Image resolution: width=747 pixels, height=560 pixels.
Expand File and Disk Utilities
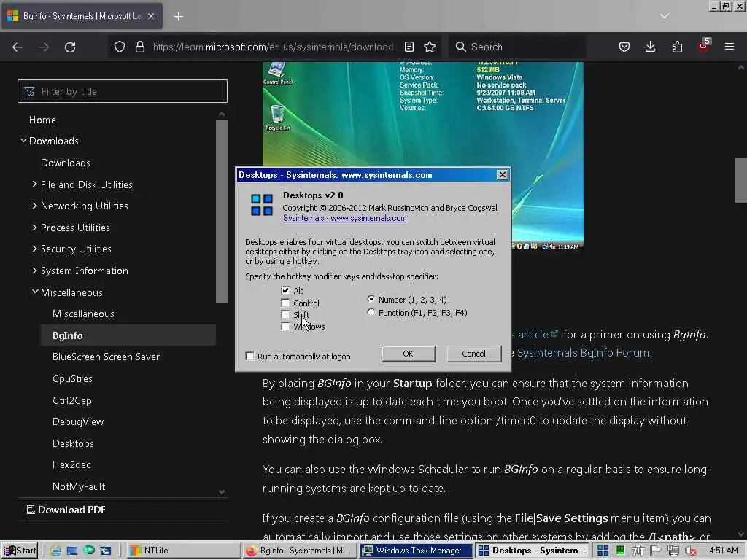coord(34,184)
